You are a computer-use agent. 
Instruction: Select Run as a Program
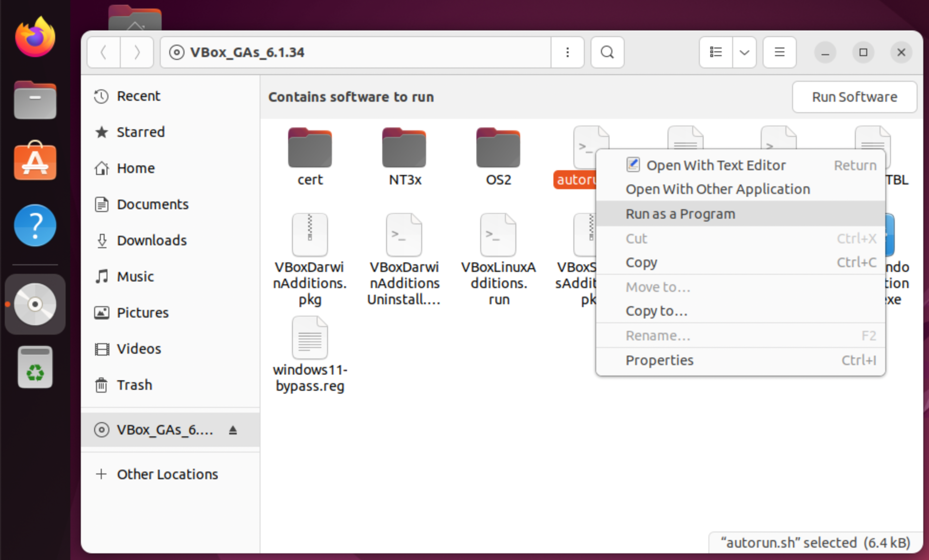tap(740, 214)
